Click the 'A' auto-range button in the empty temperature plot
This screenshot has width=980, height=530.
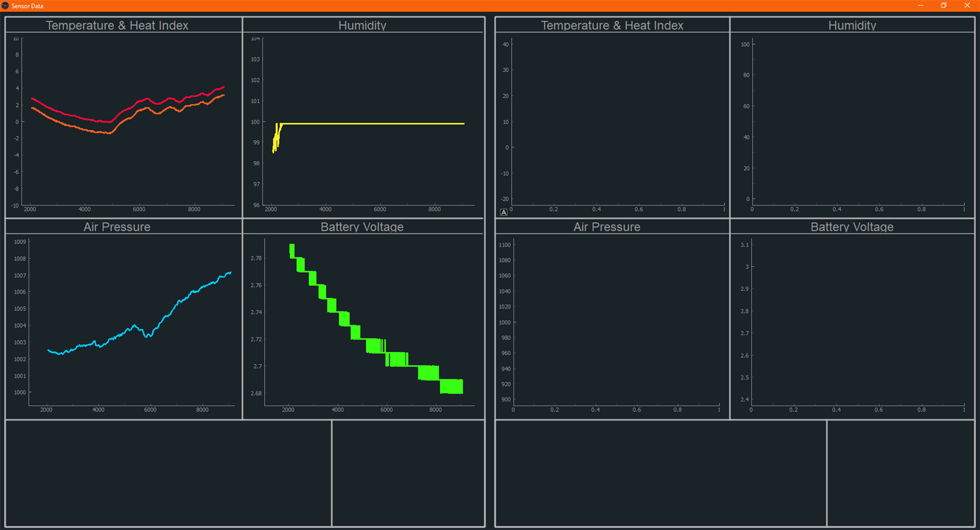[x=503, y=212]
